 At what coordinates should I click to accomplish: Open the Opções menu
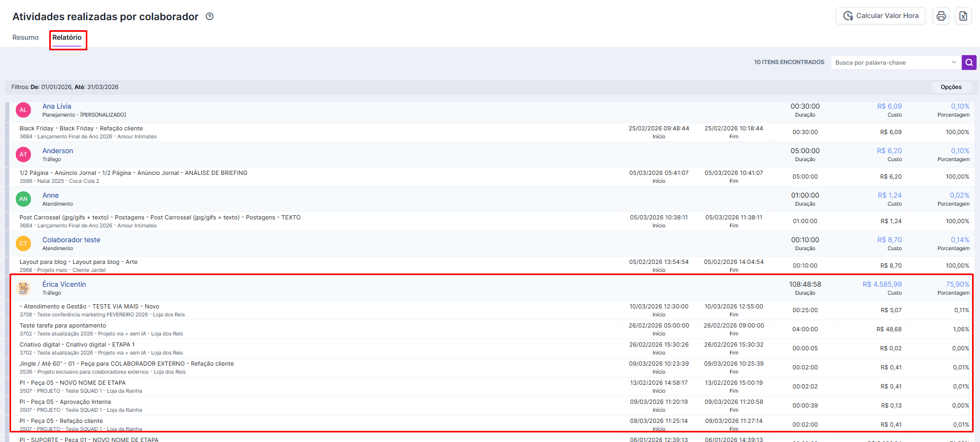click(951, 87)
